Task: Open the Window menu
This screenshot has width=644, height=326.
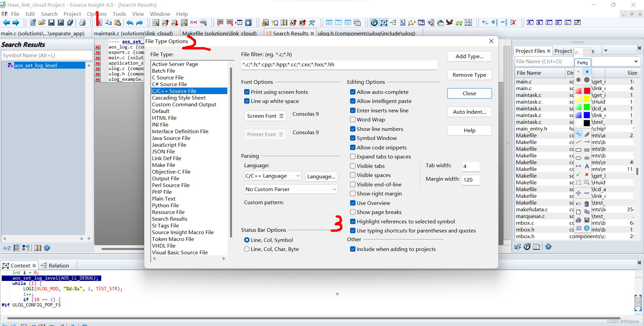Action: tap(160, 14)
